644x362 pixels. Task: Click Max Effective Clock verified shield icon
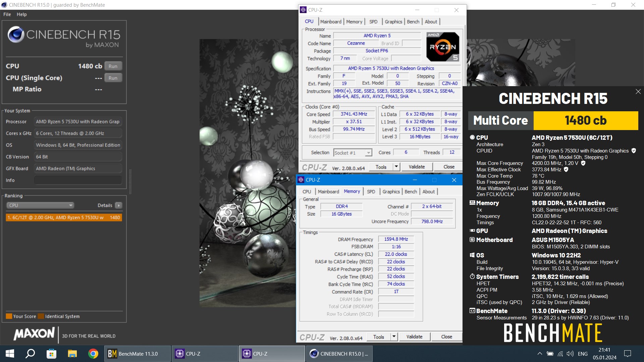click(566, 170)
